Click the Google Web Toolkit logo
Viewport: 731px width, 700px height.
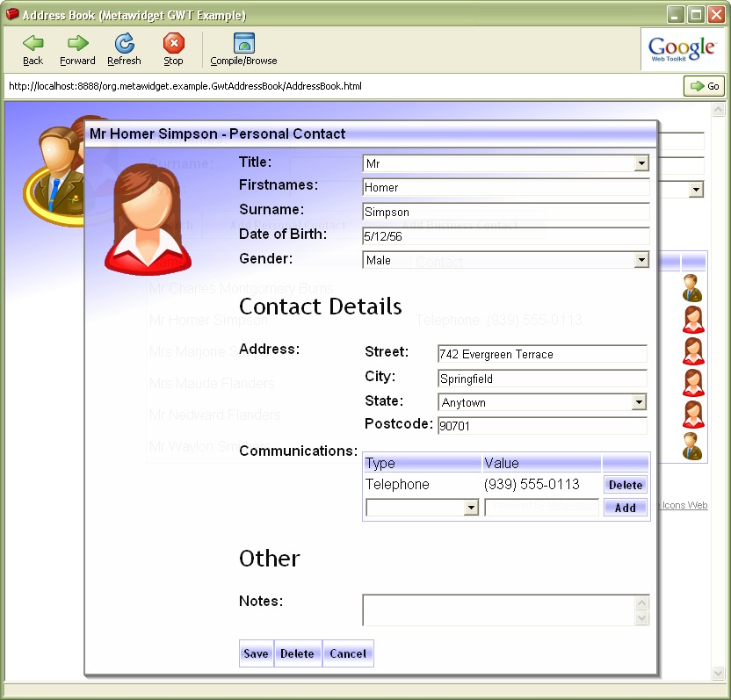click(x=683, y=47)
